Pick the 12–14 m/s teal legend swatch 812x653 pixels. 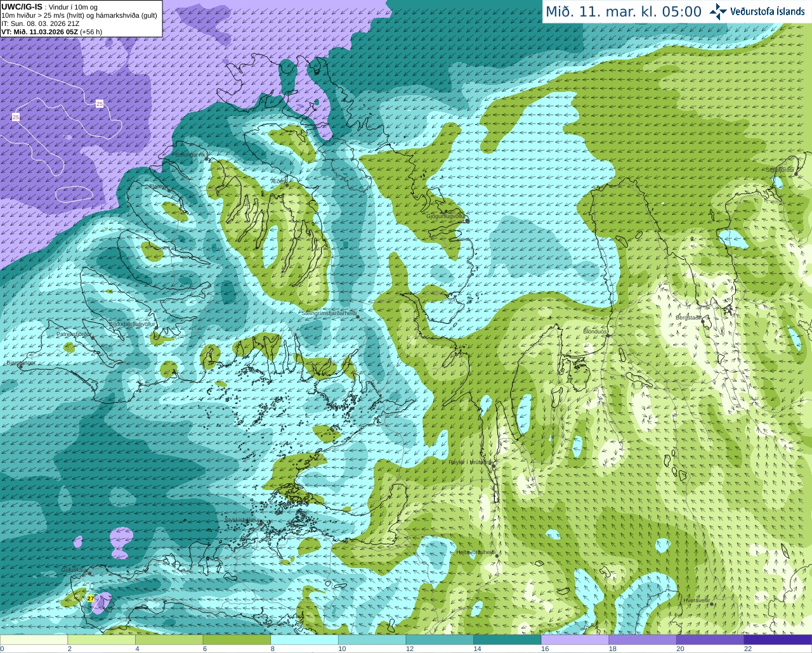440,640
